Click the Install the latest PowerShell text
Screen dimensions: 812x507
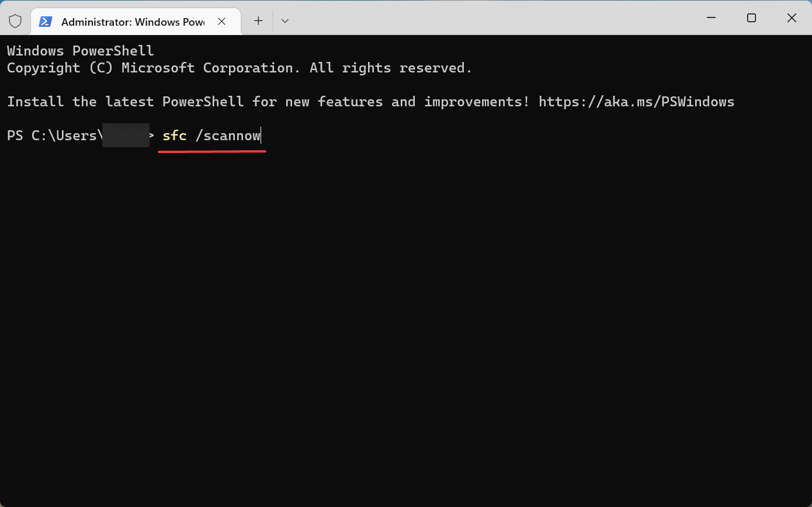(x=125, y=102)
